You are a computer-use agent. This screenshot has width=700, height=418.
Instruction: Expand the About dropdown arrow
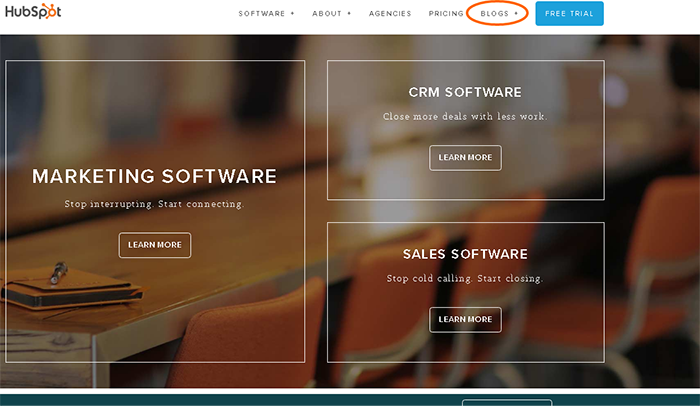[349, 13]
